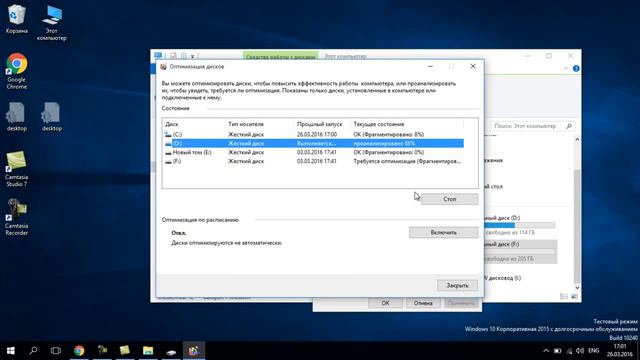Switch to Chrome in the taskbar
The width and height of the screenshot is (640, 360).
[79, 351]
